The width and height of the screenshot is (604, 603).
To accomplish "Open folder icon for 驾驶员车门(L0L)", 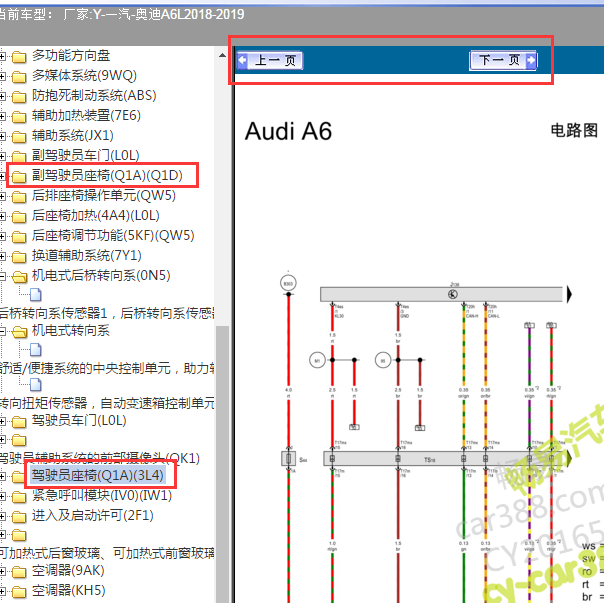I will coord(19,422).
